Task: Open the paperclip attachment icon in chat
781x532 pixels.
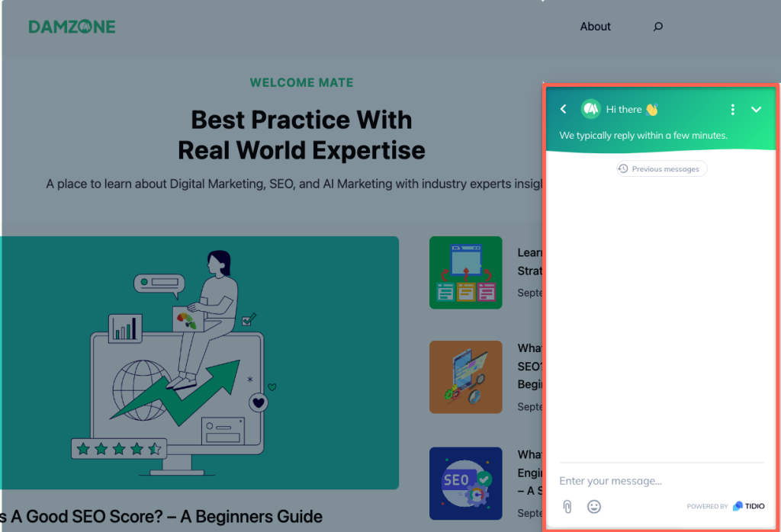Action: tap(567, 506)
